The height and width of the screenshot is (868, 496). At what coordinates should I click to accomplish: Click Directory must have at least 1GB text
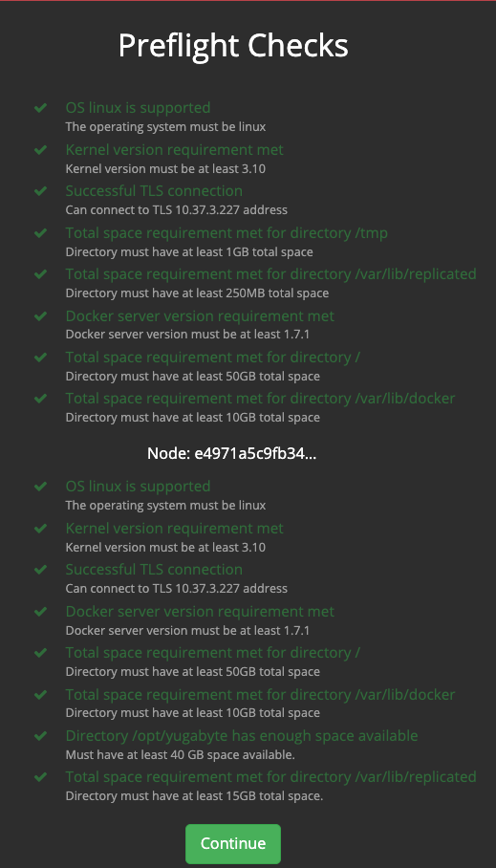[x=189, y=251]
